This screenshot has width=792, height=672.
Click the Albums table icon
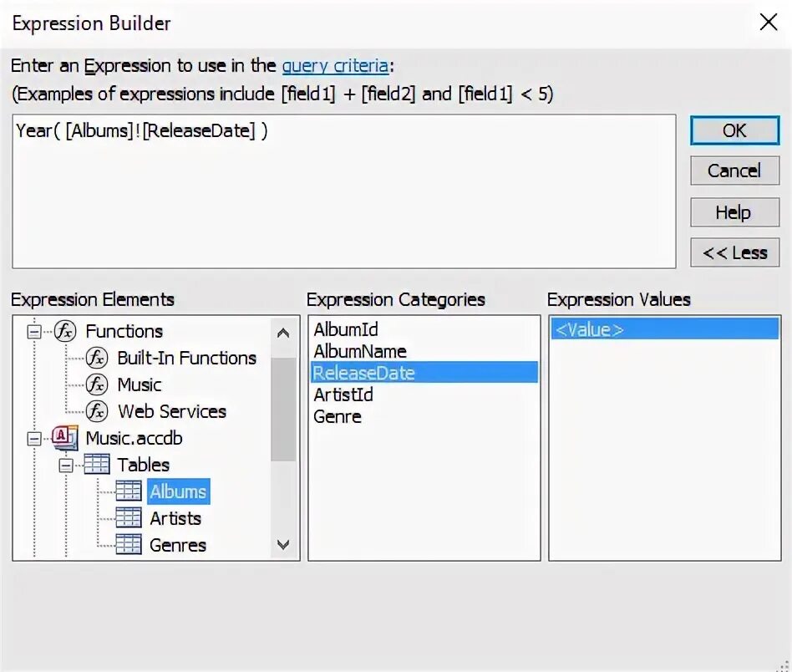[129, 491]
